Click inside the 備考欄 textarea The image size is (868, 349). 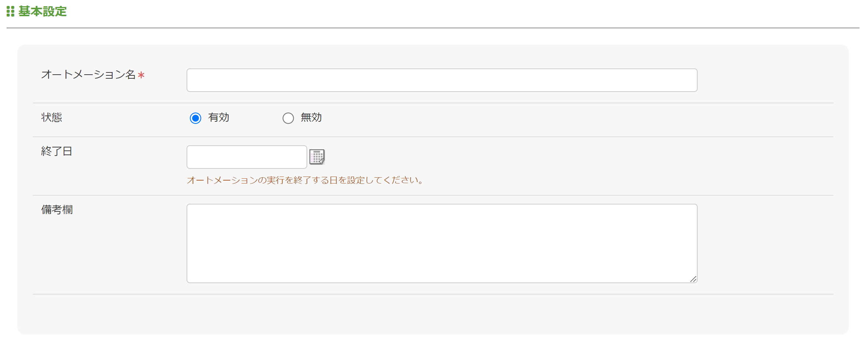(x=442, y=243)
